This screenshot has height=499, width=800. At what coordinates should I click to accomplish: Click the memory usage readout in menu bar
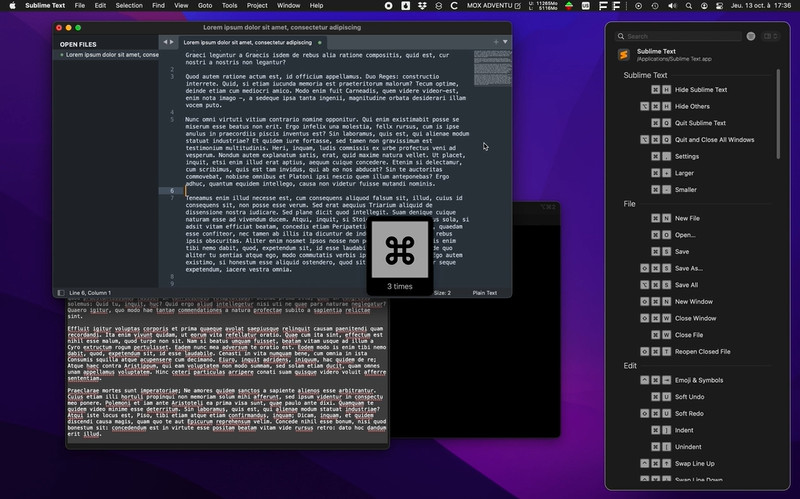coord(543,6)
